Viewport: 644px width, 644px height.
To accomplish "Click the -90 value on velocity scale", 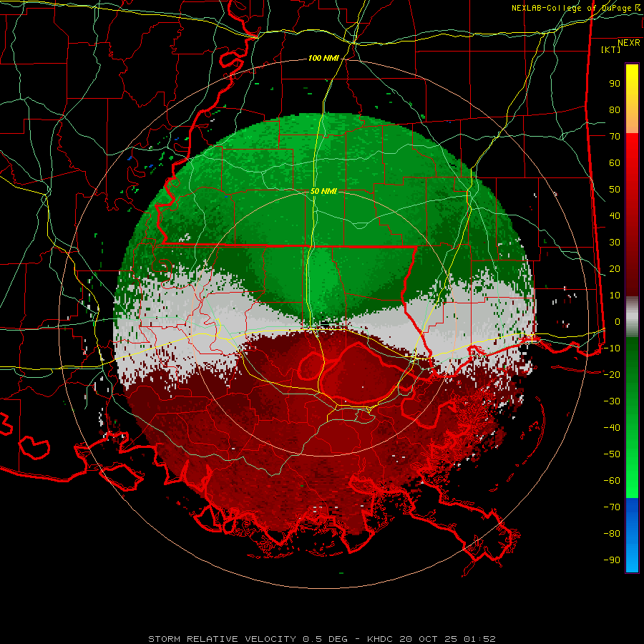I will (x=612, y=560).
